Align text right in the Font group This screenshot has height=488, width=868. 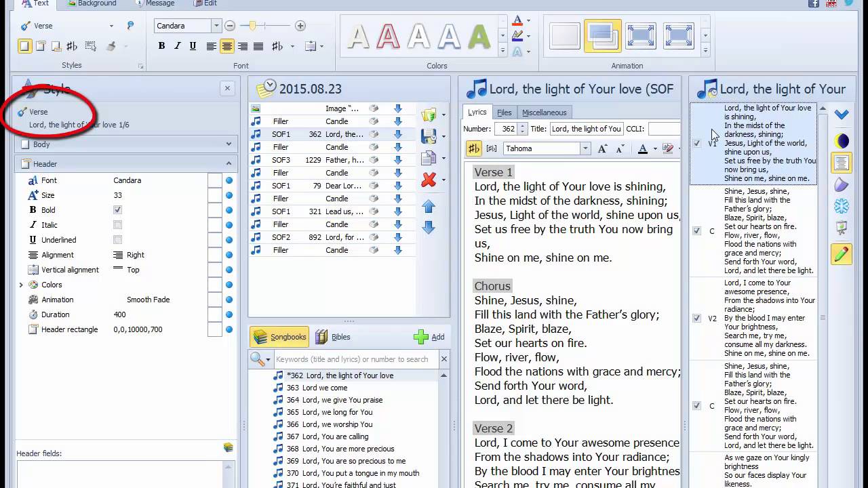tap(243, 46)
